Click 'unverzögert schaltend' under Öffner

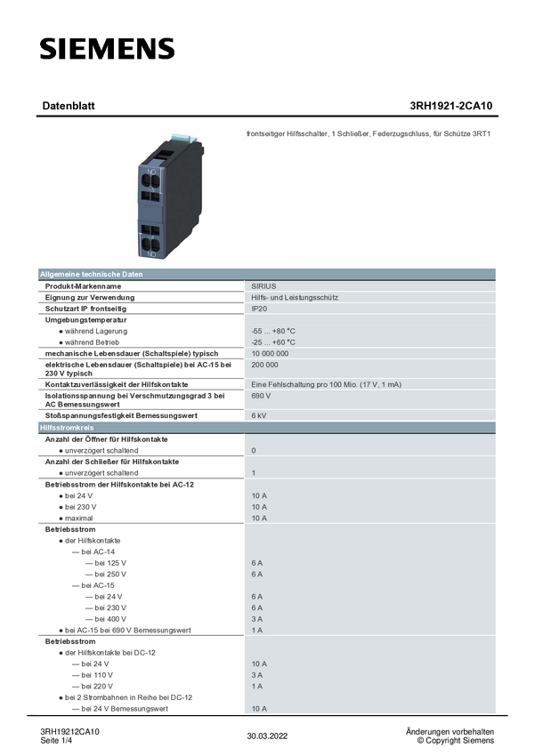99,451
